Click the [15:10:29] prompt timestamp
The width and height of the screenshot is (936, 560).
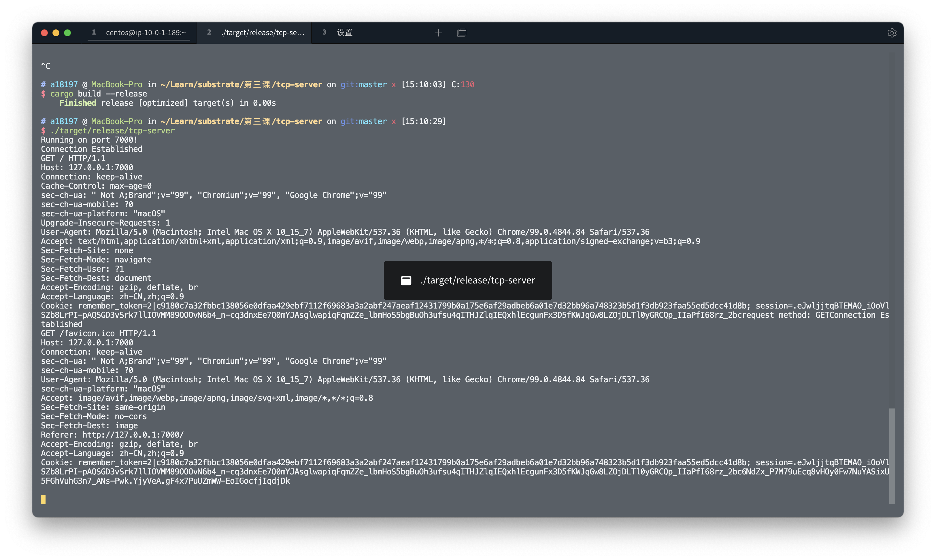pyautogui.click(x=423, y=122)
